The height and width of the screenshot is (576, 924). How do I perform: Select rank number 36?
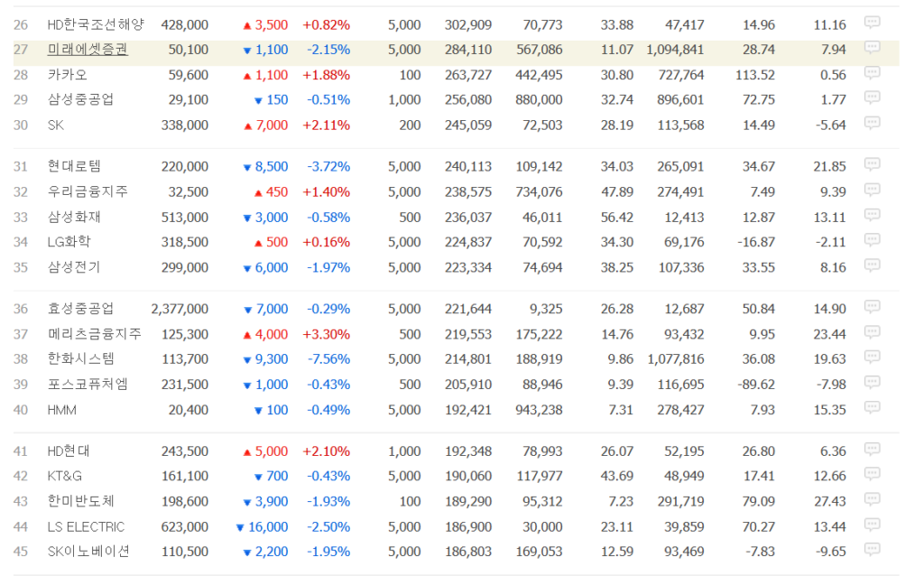click(21, 309)
